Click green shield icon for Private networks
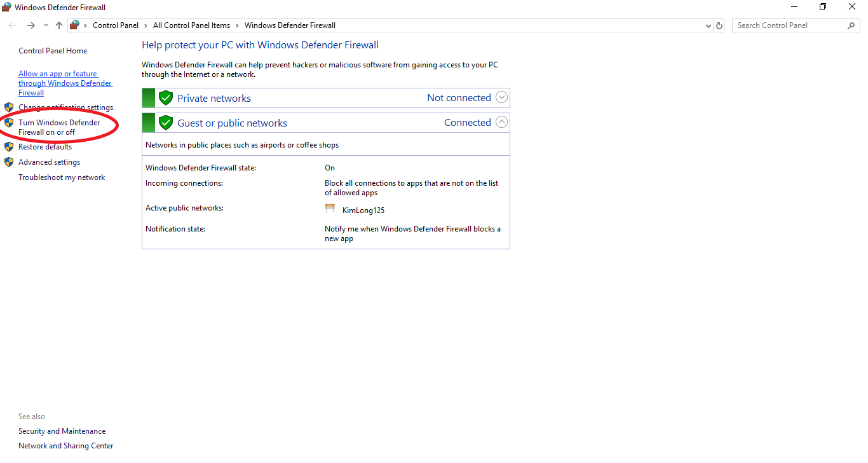 pyautogui.click(x=166, y=98)
